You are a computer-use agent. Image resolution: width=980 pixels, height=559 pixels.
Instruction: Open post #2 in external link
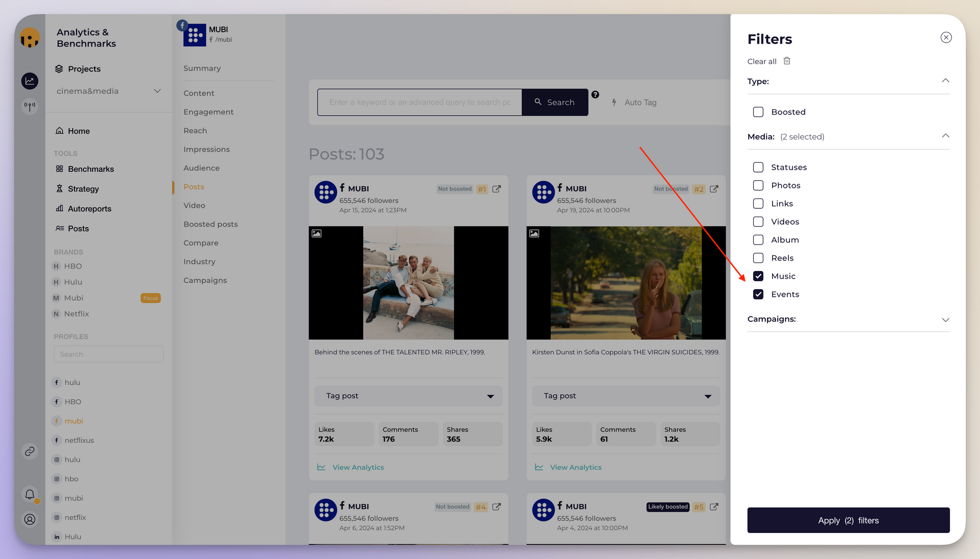tap(714, 189)
